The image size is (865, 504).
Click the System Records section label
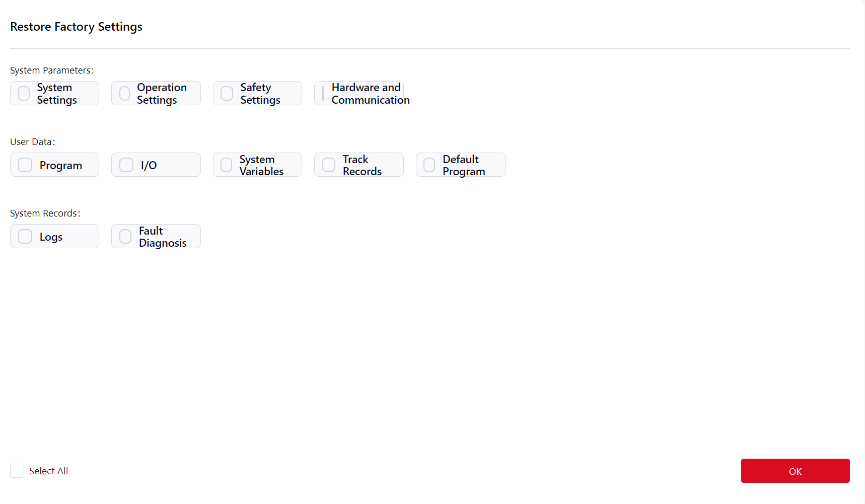(45, 213)
